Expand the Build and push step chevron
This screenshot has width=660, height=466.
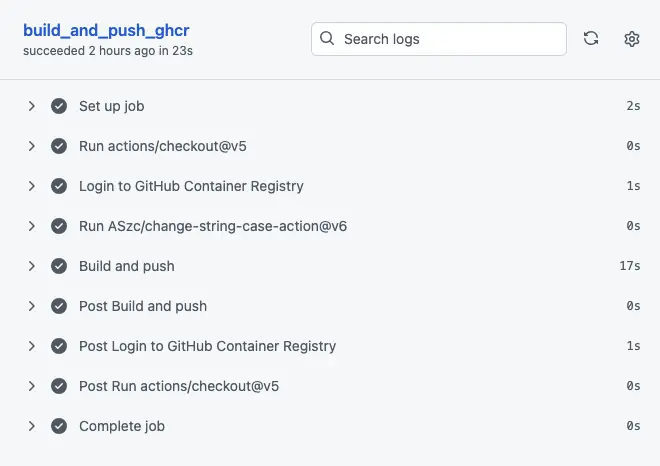click(32, 266)
